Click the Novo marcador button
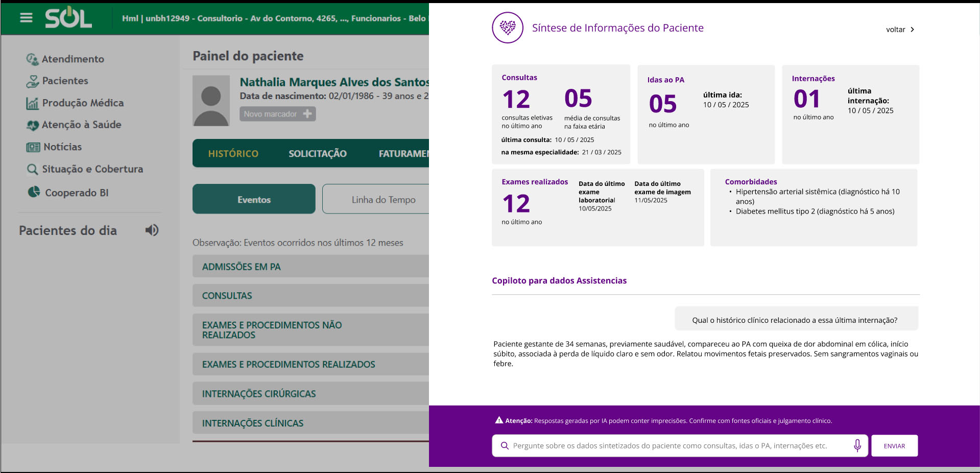The image size is (980, 473). click(x=277, y=113)
